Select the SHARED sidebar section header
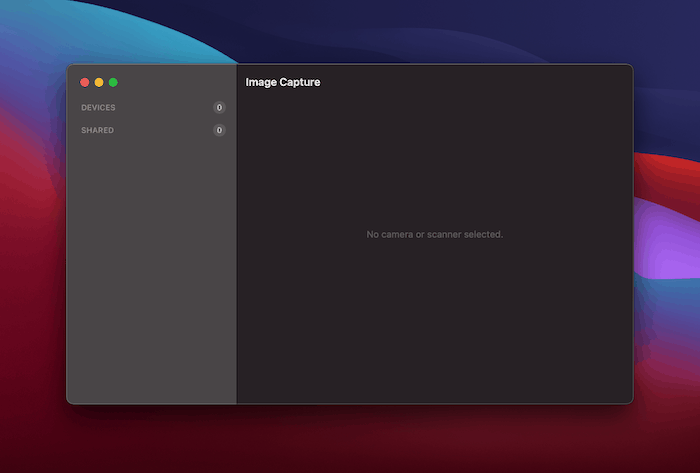Viewport: 700px width, 473px height. [97, 130]
